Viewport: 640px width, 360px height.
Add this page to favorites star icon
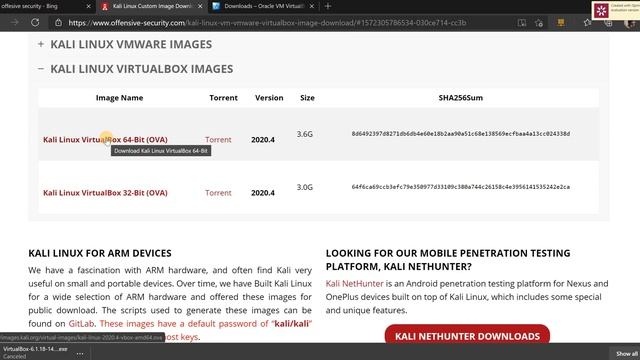[539, 23]
